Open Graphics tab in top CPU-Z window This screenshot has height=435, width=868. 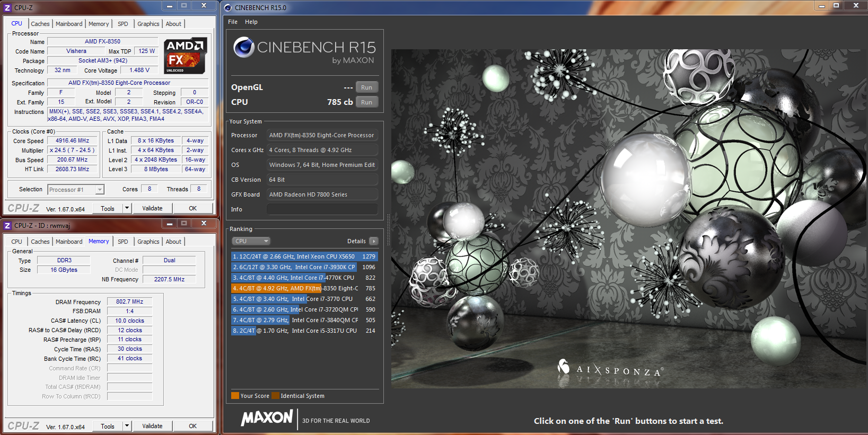pyautogui.click(x=148, y=24)
